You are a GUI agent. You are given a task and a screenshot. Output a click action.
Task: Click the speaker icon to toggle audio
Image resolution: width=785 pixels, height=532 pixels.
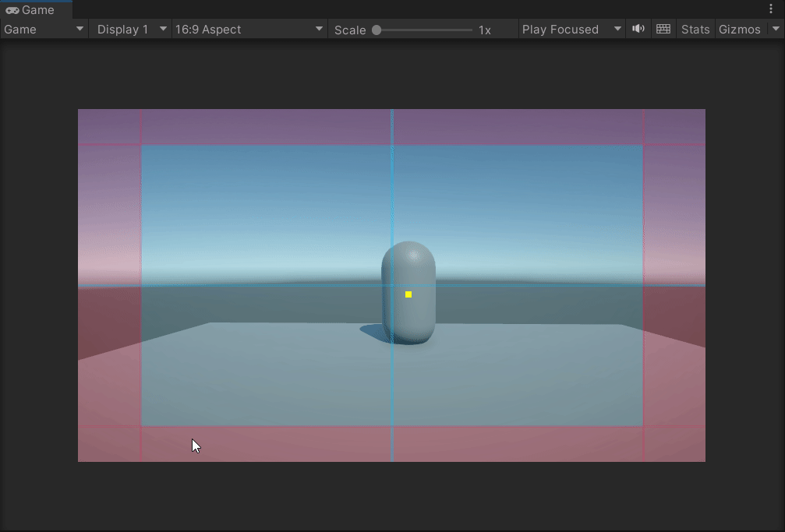point(638,29)
